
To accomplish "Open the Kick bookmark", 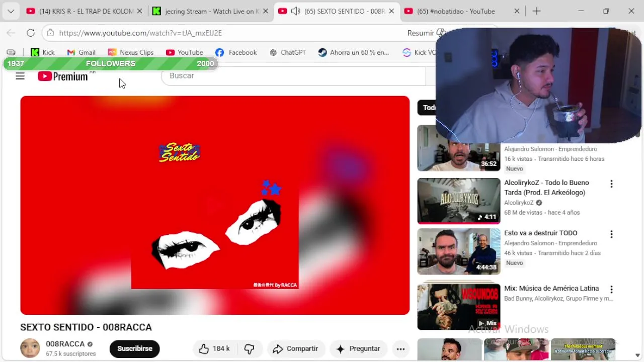I will click(x=43, y=52).
